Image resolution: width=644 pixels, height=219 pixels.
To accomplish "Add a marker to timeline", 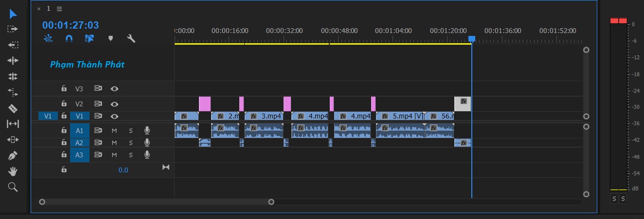I will coord(110,38).
